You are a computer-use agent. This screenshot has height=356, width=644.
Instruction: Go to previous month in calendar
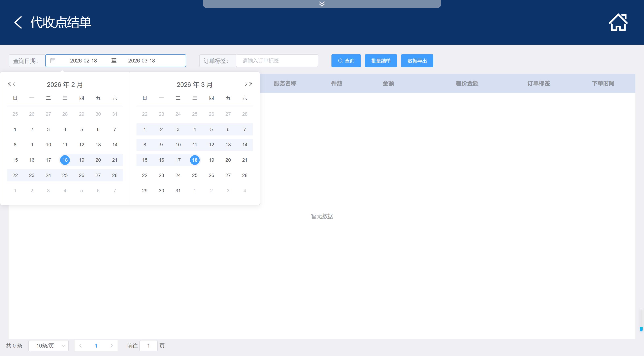[14, 84]
